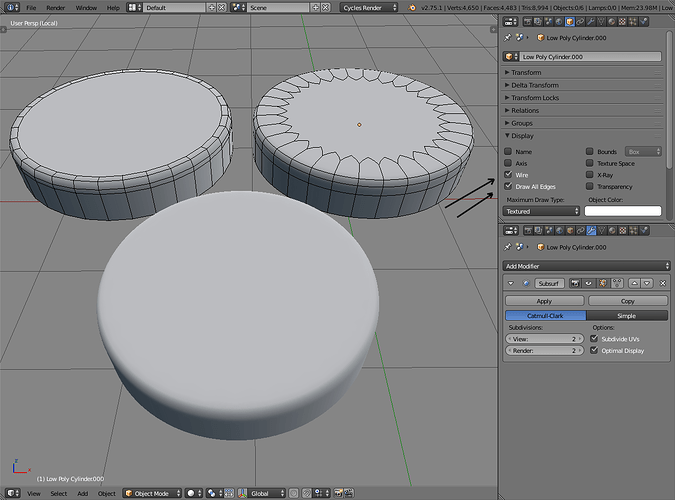The width and height of the screenshot is (675, 500).
Task: Collapse the Subsurf modifier panel
Action: pos(511,283)
